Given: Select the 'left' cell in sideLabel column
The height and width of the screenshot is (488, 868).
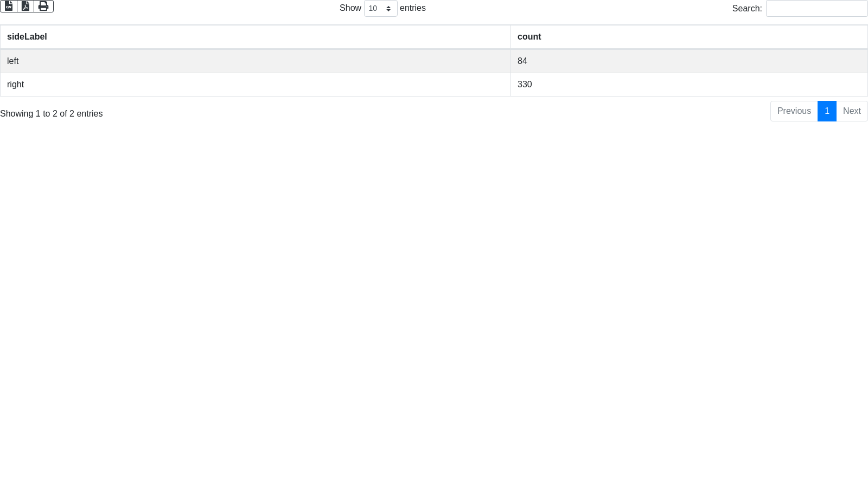Looking at the screenshot, I should (x=13, y=61).
